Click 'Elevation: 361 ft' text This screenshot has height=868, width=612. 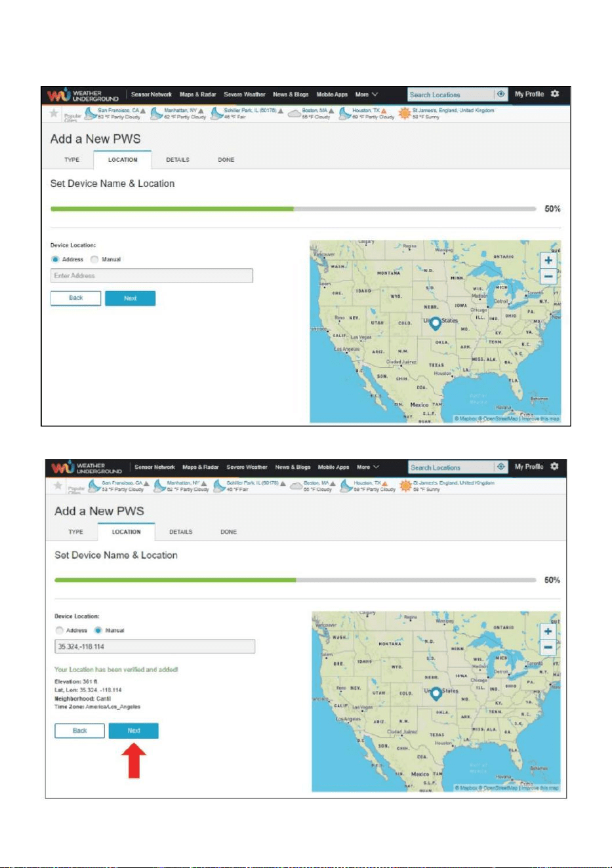76,682
